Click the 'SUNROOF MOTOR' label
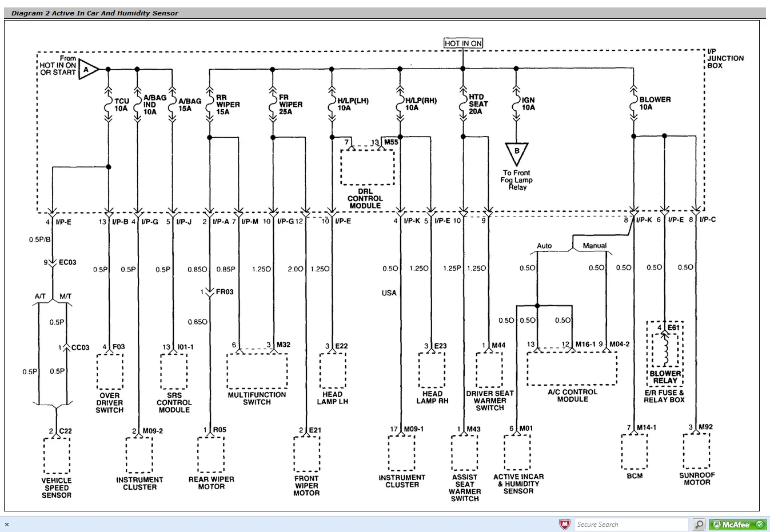770x532 pixels. coord(697,478)
